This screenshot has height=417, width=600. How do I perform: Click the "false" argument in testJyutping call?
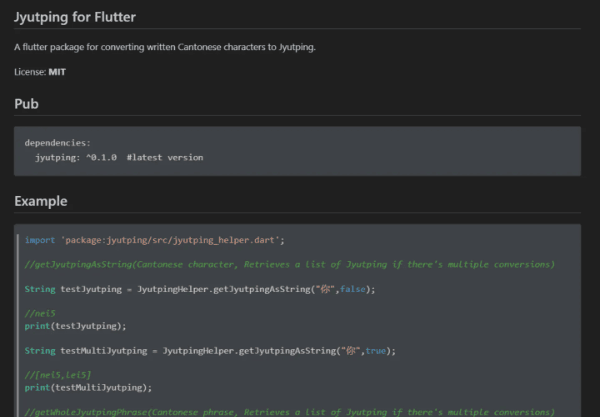pyautogui.click(x=355, y=289)
